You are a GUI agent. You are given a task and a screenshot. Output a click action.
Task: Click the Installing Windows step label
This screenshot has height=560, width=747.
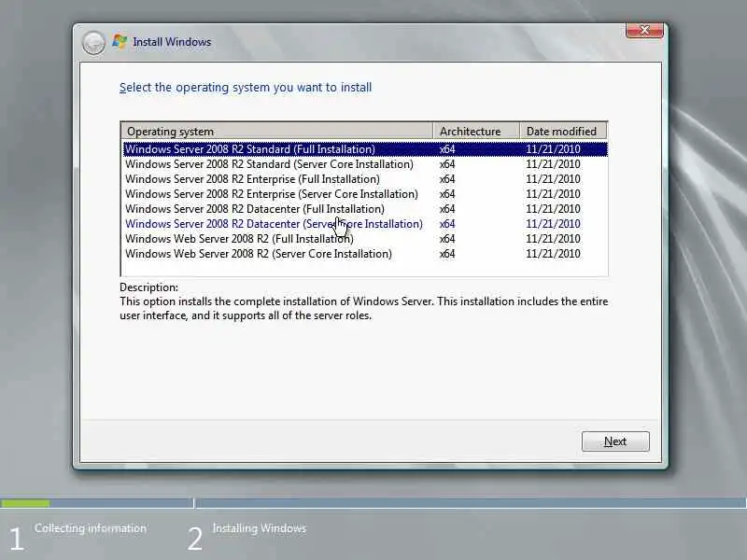[260, 528]
